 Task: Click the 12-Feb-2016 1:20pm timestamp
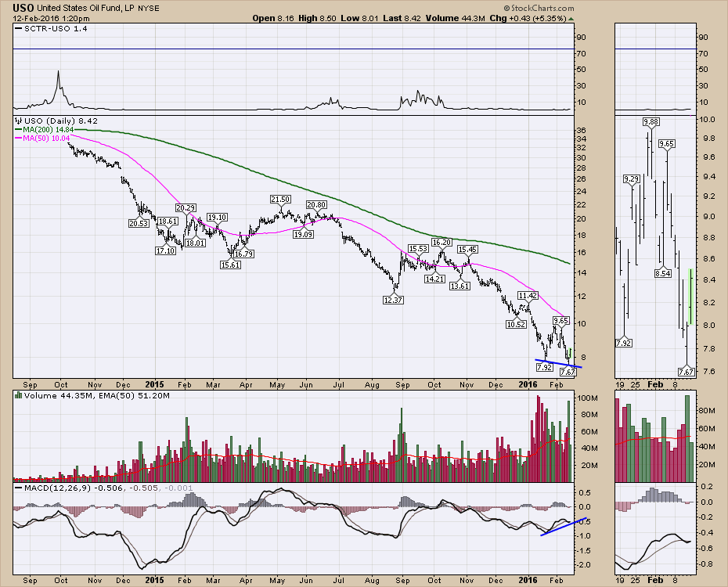[x=51, y=19]
